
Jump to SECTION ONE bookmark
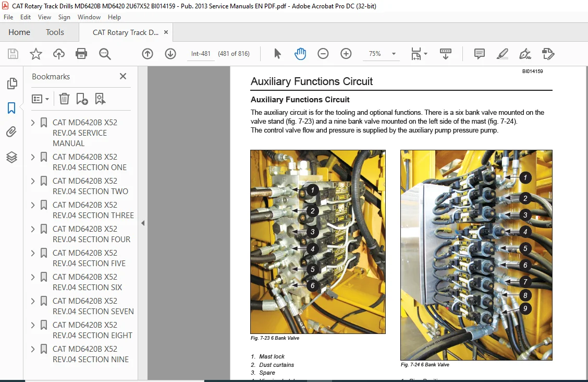click(90, 162)
